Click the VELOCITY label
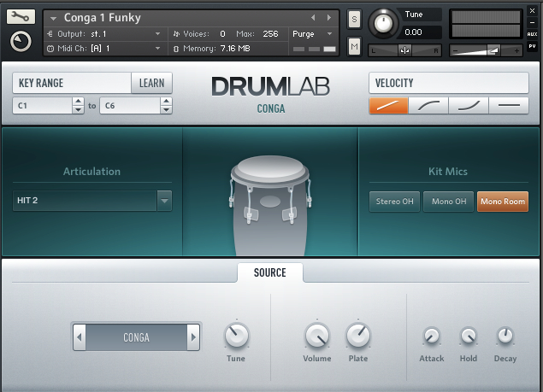 click(394, 83)
